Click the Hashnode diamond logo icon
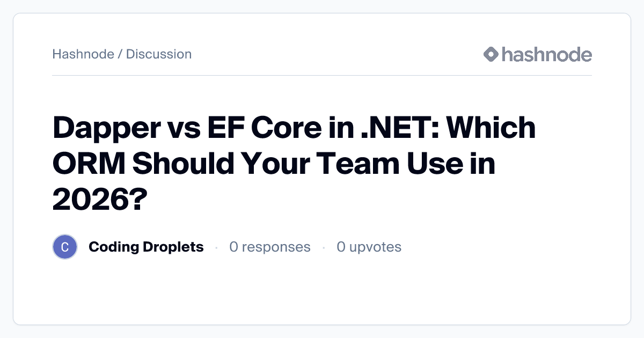Screen dimensions: 644x338 tap(491, 54)
